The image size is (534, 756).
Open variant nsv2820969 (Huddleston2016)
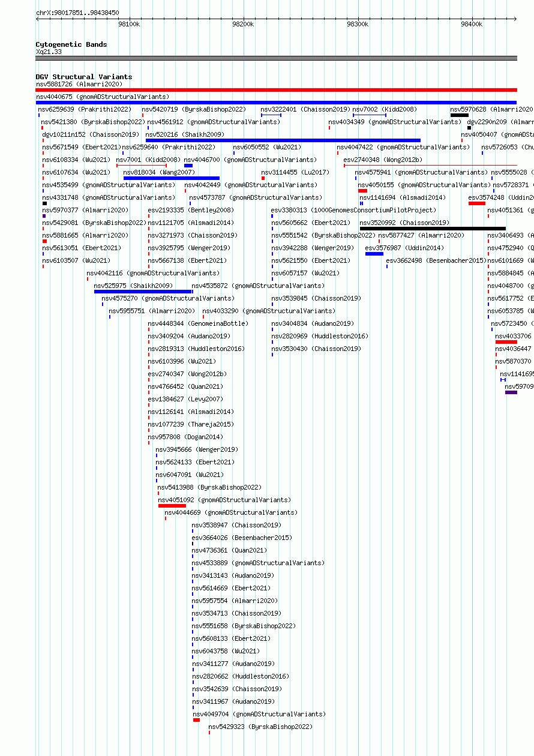pyautogui.click(x=320, y=336)
